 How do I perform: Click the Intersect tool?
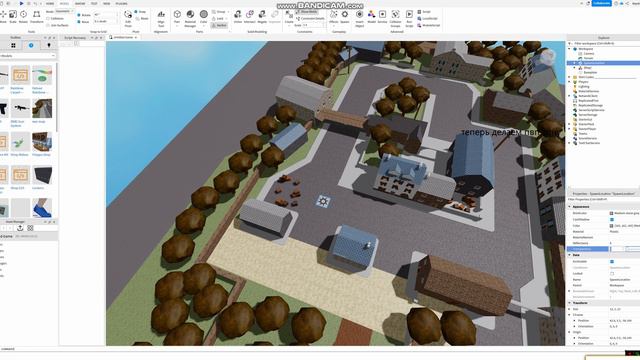coord(250,17)
